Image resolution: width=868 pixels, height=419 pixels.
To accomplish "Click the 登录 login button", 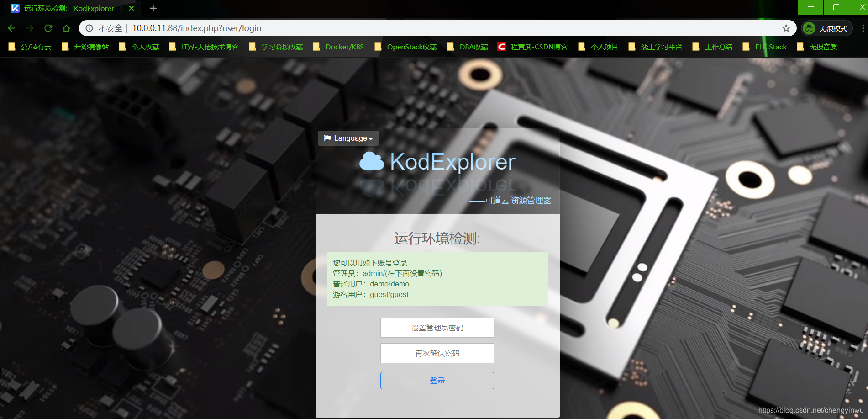I will coord(437,381).
